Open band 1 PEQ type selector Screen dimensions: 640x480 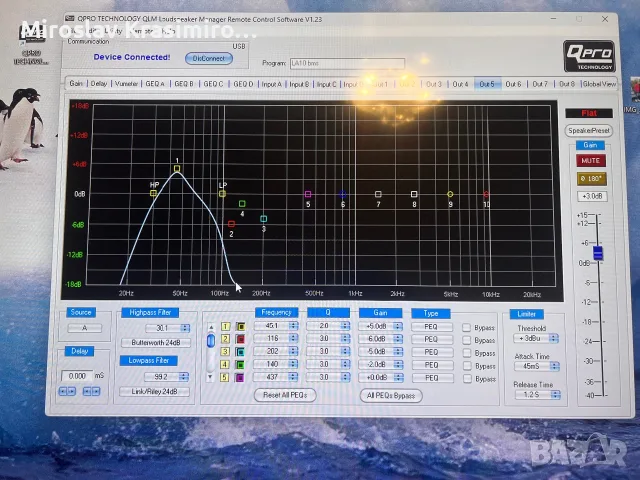431,327
